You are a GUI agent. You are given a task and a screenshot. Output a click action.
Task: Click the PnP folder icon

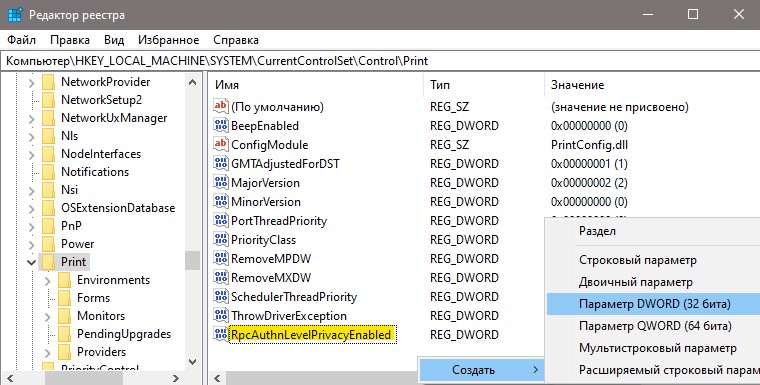click(48, 226)
